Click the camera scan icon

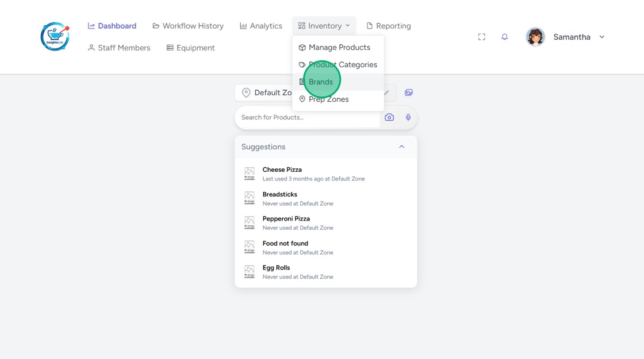click(389, 117)
